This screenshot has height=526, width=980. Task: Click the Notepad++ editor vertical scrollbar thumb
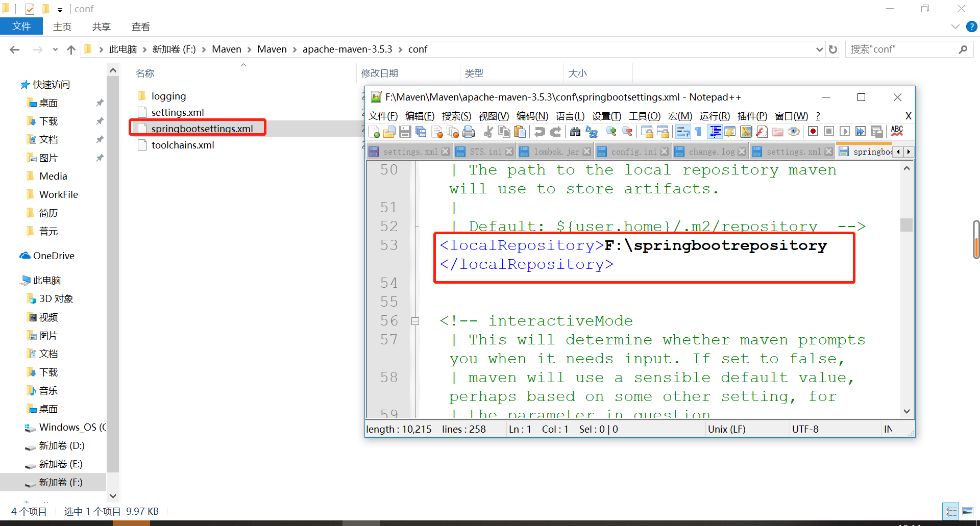(x=906, y=225)
